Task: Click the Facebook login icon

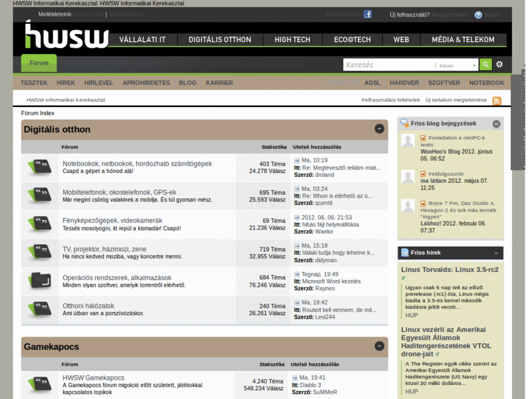Action: click(368, 14)
